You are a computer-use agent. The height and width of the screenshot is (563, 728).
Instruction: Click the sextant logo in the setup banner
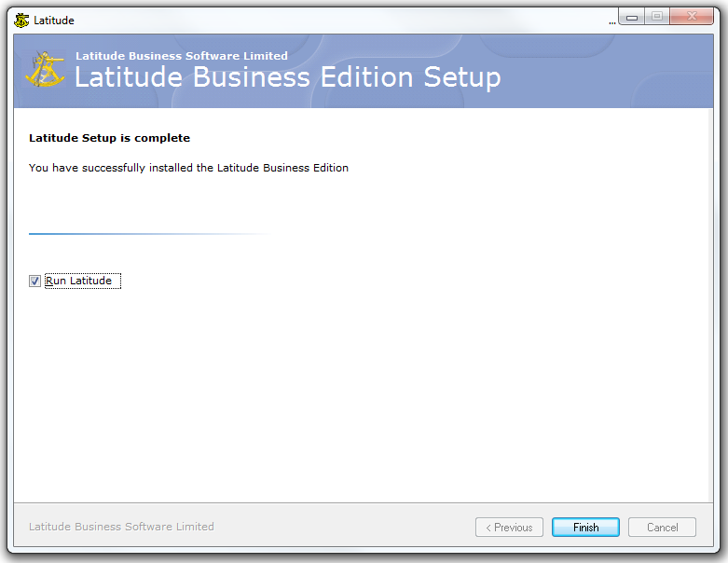pos(46,71)
